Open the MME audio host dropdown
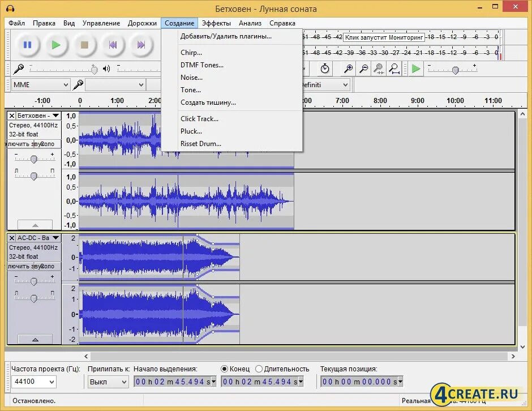This screenshot has width=532, height=411. [41, 84]
